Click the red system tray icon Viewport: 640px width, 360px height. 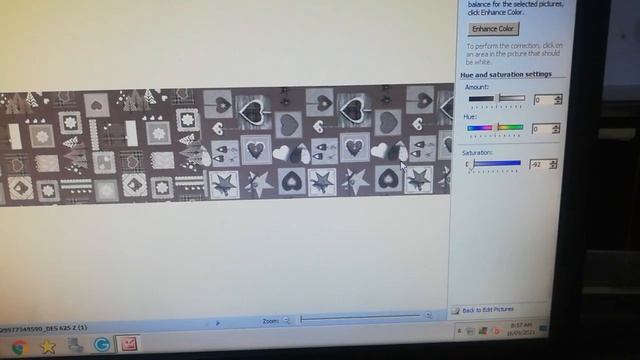496,331
